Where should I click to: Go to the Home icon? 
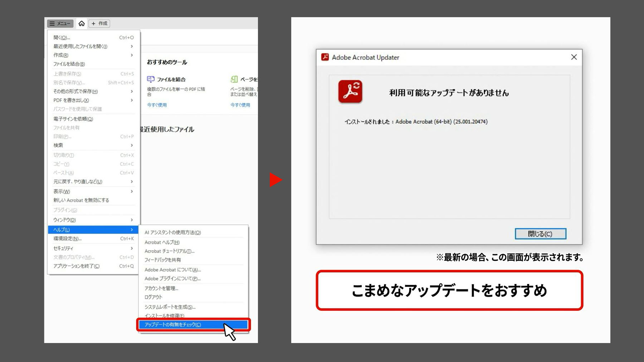[x=82, y=24]
